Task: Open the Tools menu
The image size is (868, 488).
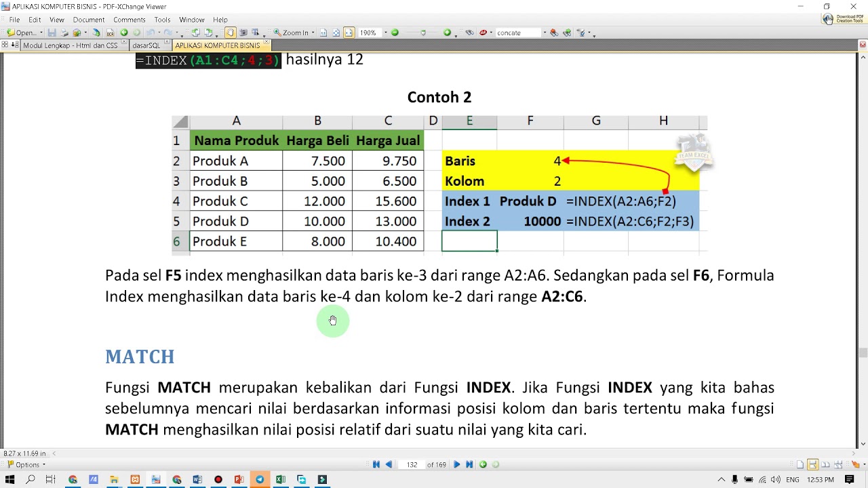Action: [162, 20]
